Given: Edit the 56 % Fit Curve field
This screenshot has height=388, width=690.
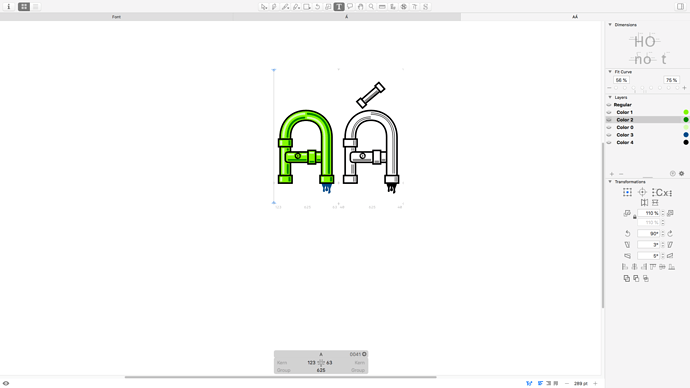Looking at the screenshot, I should (621, 80).
